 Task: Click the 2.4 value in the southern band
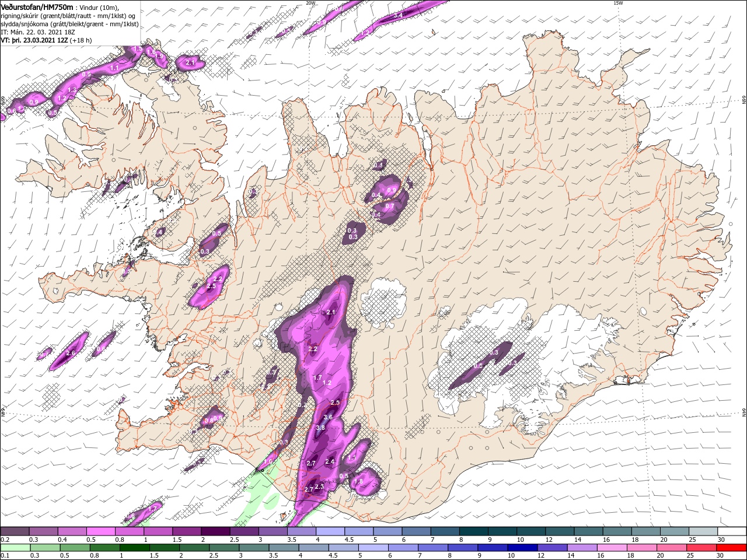[x=330, y=462]
